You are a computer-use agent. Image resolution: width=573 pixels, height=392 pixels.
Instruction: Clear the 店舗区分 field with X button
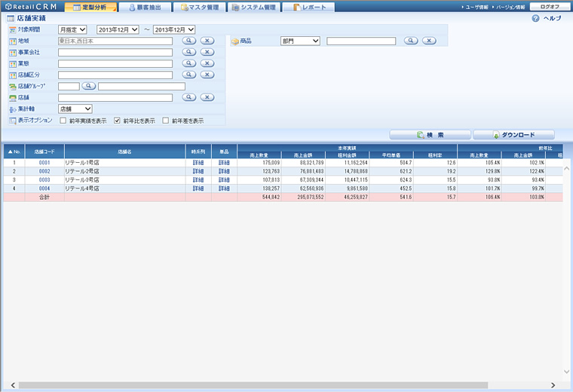[x=207, y=75]
